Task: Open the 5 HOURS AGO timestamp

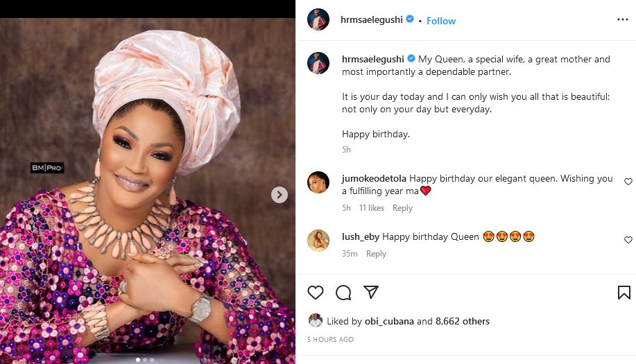Action: click(330, 340)
